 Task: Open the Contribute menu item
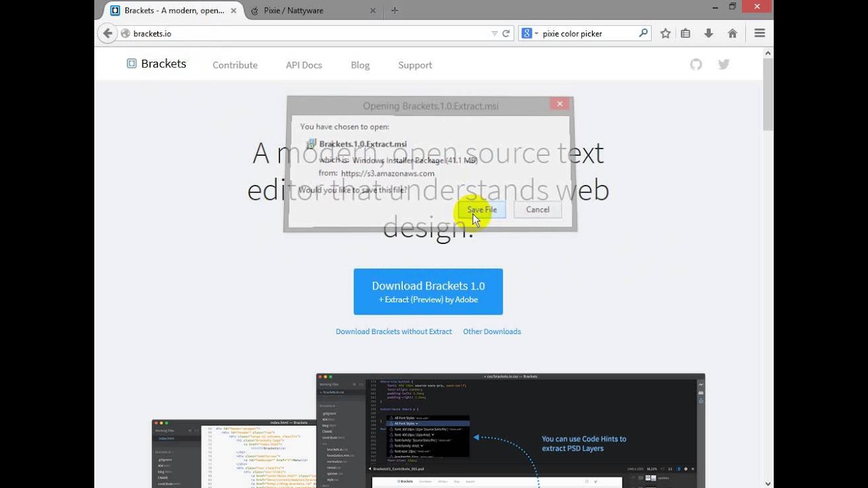pos(235,65)
